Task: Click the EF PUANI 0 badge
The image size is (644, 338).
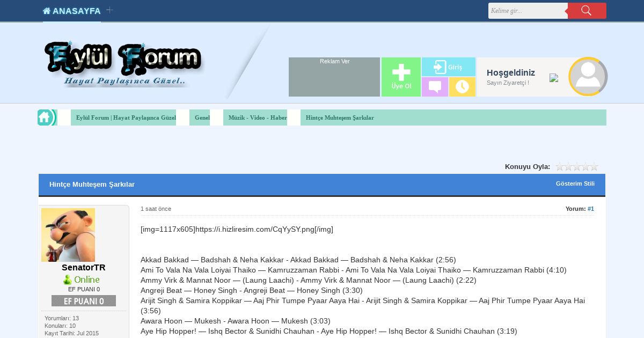Action: 84,300
